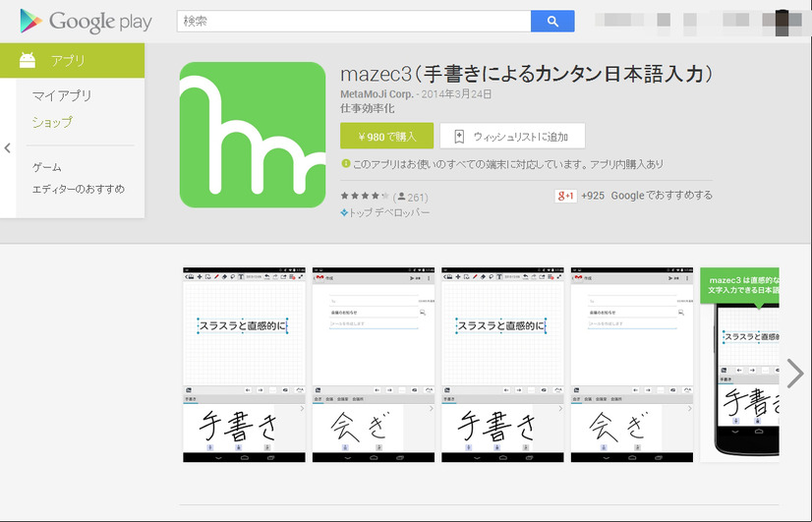Viewport: 812px width, 522px height.
Task: Open fourth screenshot thumbnail
Action: tap(632, 365)
